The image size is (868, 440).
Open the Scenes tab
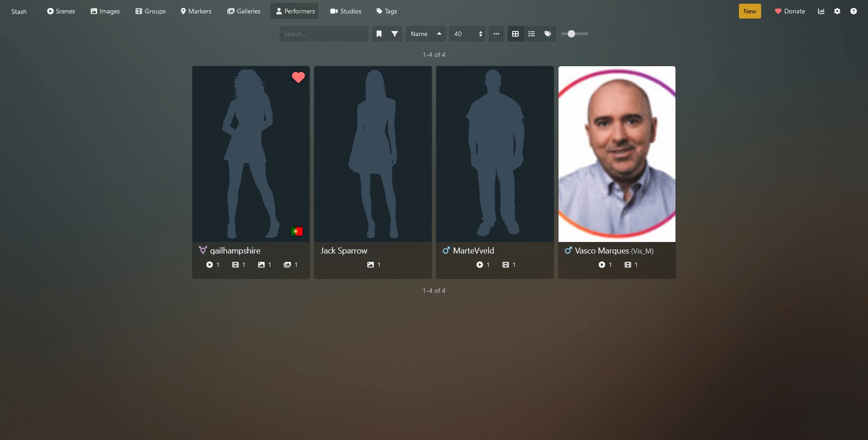(x=61, y=11)
